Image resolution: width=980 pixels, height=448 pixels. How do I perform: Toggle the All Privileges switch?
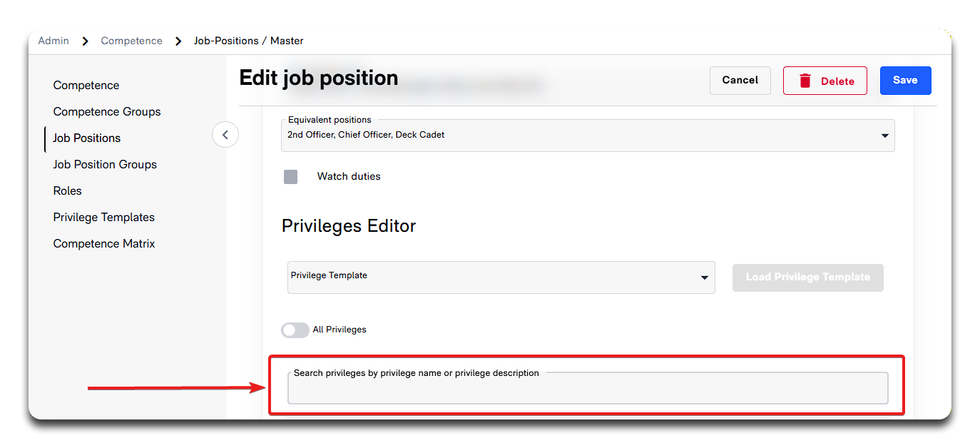(x=295, y=330)
